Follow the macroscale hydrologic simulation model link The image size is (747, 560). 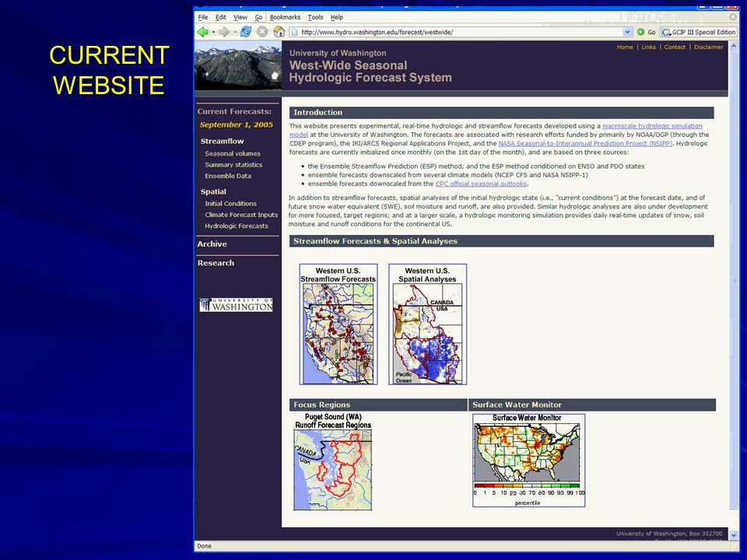[x=652, y=126]
